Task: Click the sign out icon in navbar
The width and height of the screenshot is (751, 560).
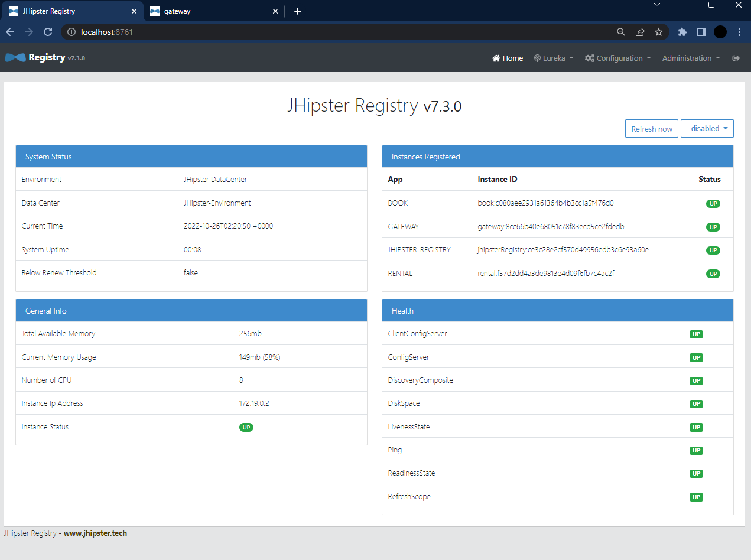Action: (736, 58)
